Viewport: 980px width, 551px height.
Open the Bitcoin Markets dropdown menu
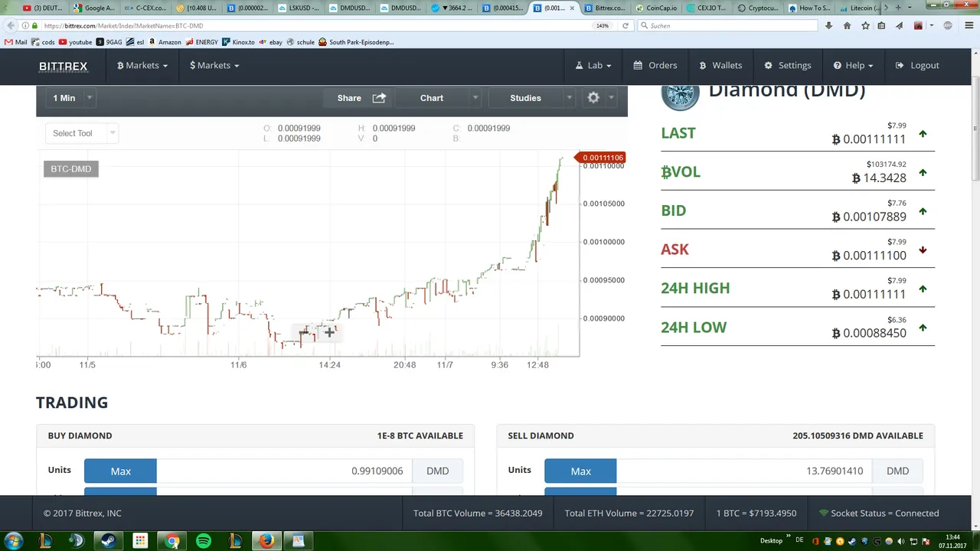(x=142, y=66)
